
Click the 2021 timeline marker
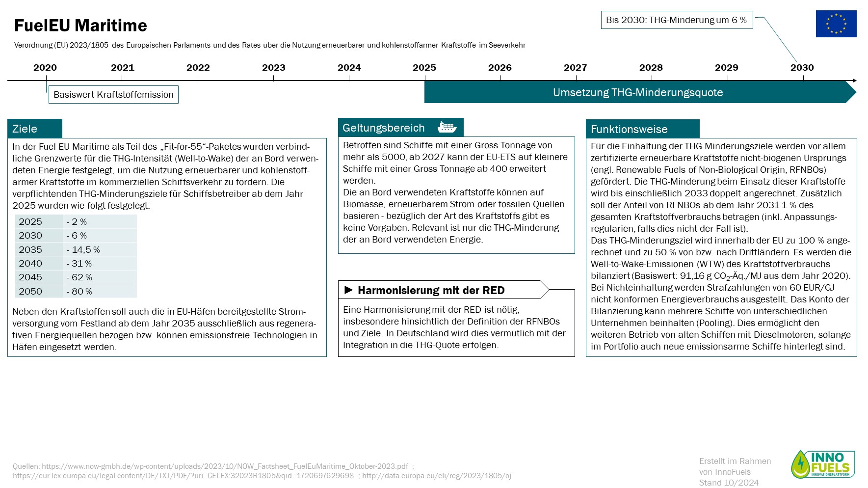coord(123,68)
